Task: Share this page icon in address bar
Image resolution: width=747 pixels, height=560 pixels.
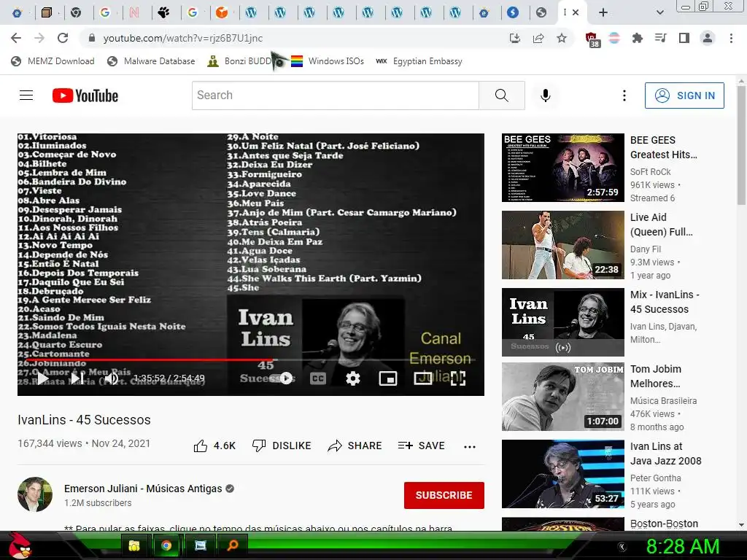Action: point(538,38)
